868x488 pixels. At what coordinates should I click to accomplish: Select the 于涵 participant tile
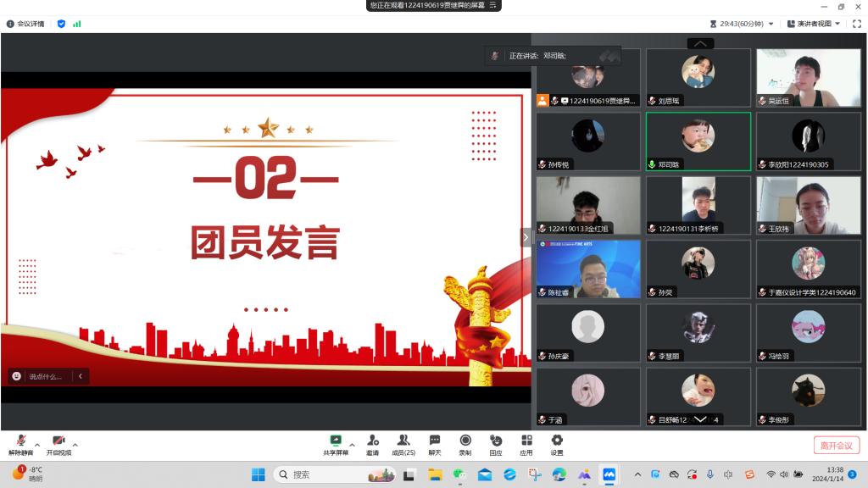[x=588, y=396]
